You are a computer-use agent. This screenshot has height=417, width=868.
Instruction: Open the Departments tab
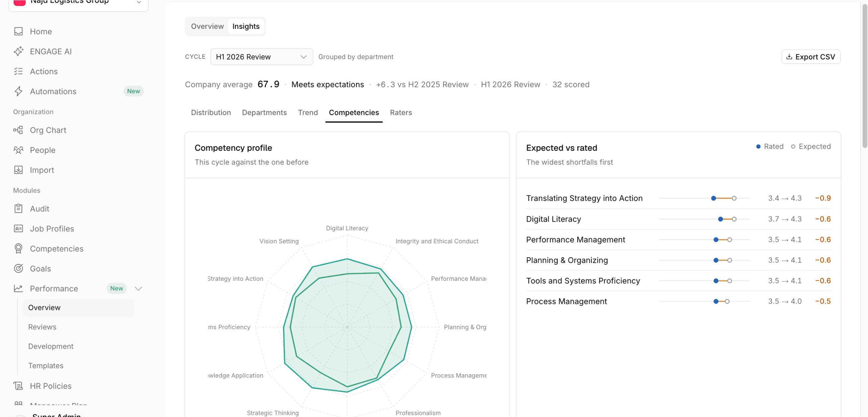264,112
